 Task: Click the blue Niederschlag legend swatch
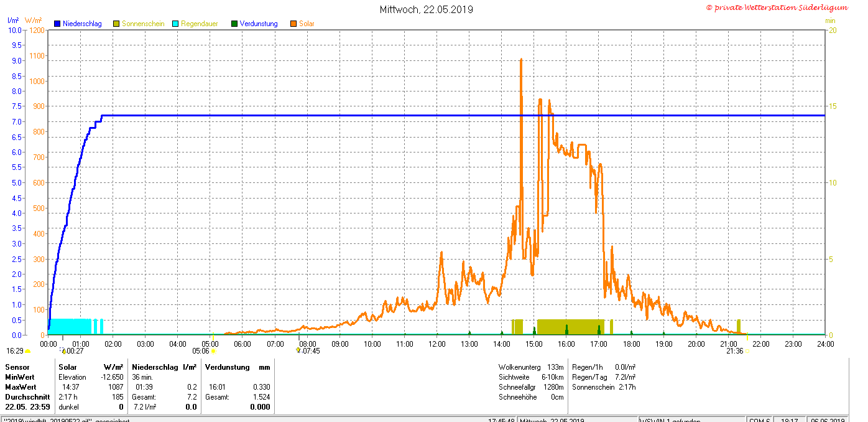(57, 24)
